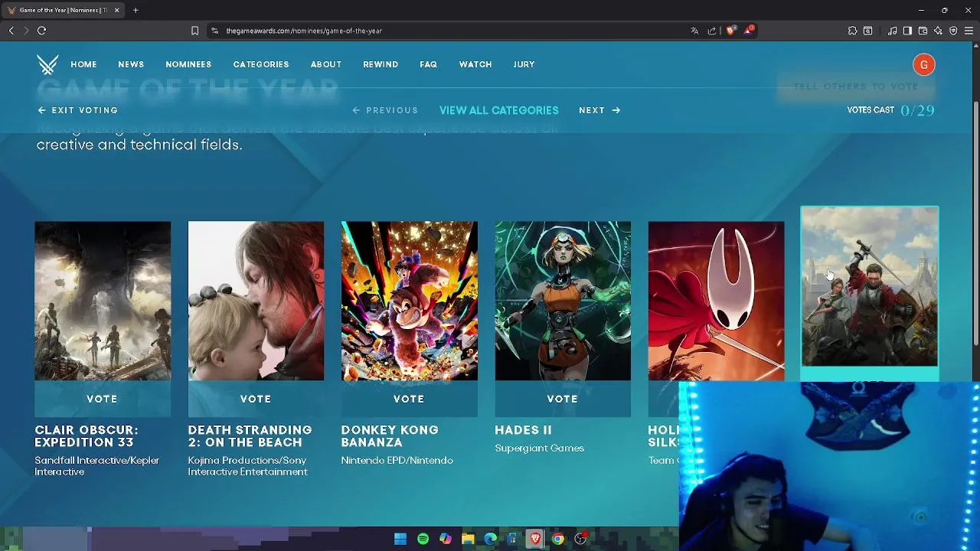Open Brave Shields lion icon

[730, 31]
